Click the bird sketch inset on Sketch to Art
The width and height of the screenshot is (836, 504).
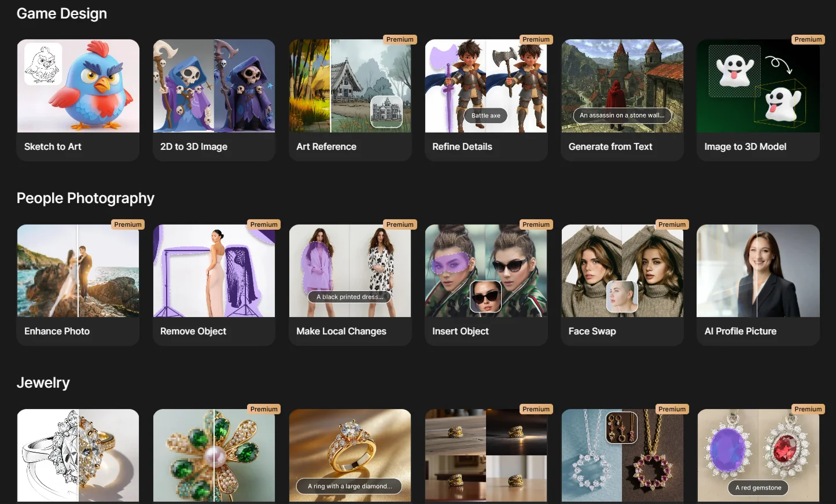[43, 64]
